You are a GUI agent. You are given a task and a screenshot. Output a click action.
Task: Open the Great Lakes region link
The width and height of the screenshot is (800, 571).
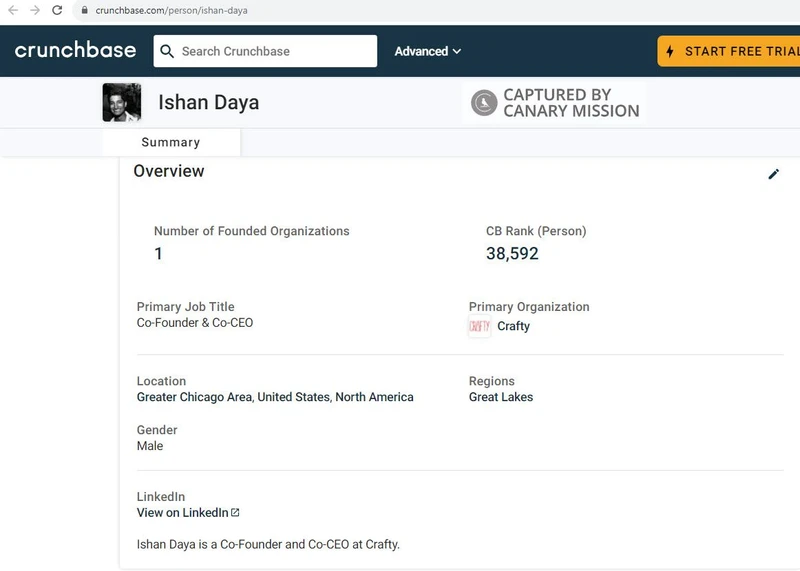click(500, 397)
